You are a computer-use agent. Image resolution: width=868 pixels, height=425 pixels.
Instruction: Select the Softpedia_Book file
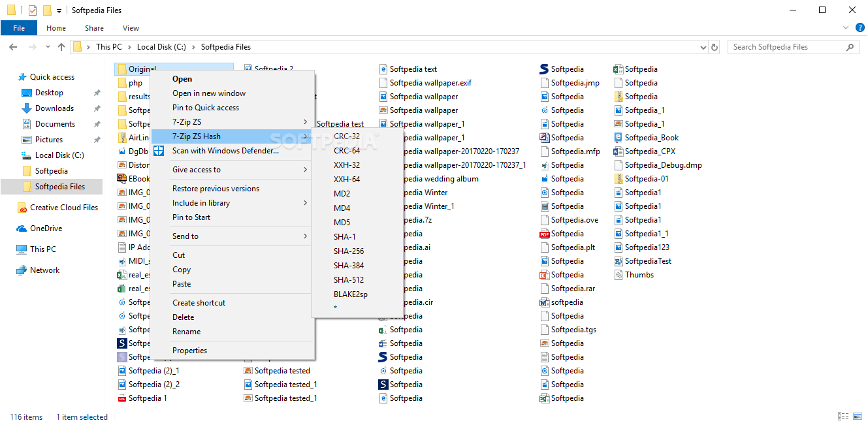point(646,138)
